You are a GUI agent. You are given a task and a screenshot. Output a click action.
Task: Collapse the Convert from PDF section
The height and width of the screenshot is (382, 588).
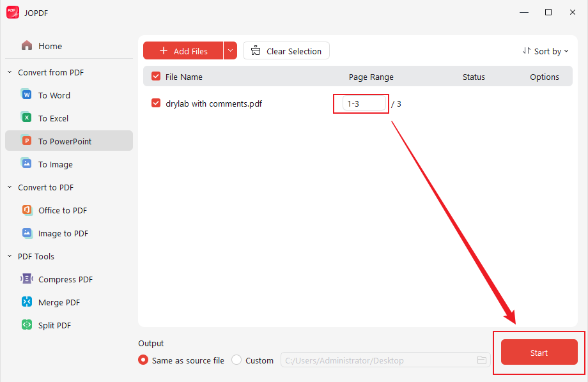pos(9,72)
